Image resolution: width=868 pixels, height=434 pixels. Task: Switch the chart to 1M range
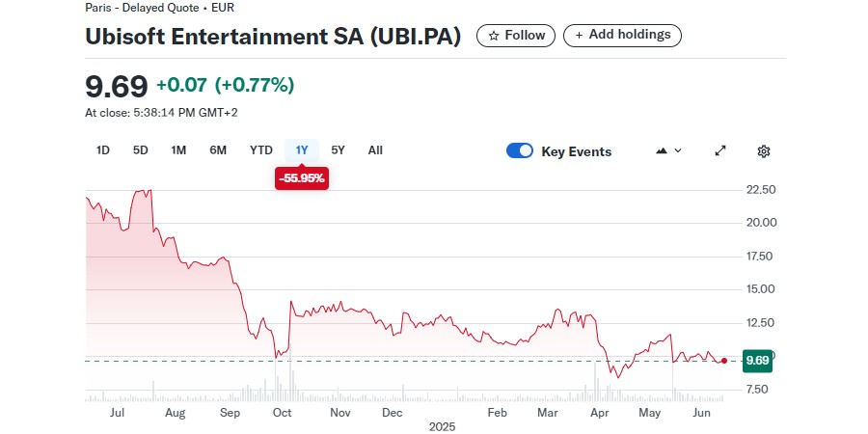click(178, 150)
